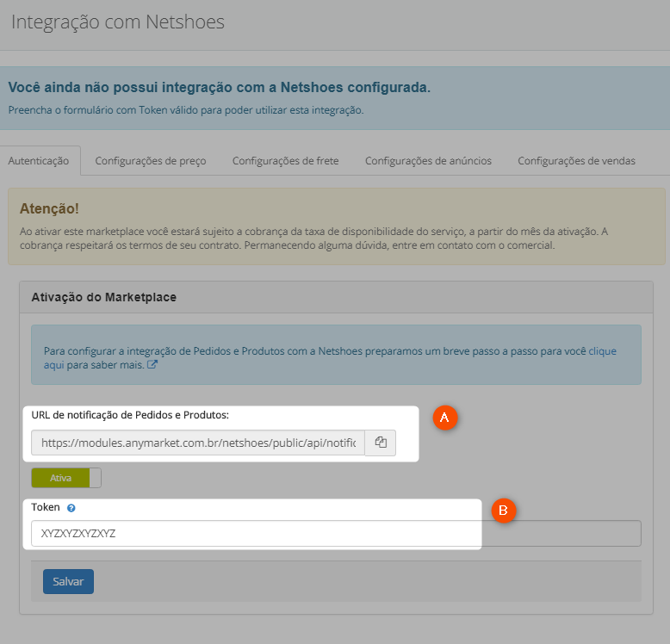This screenshot has height=644, width=670.
Task: Switch to the Autenticação tab
Action: [39, 161]
